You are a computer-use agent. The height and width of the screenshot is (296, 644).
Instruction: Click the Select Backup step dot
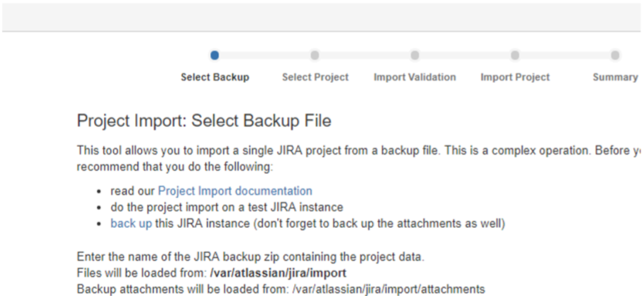[214, 55]
